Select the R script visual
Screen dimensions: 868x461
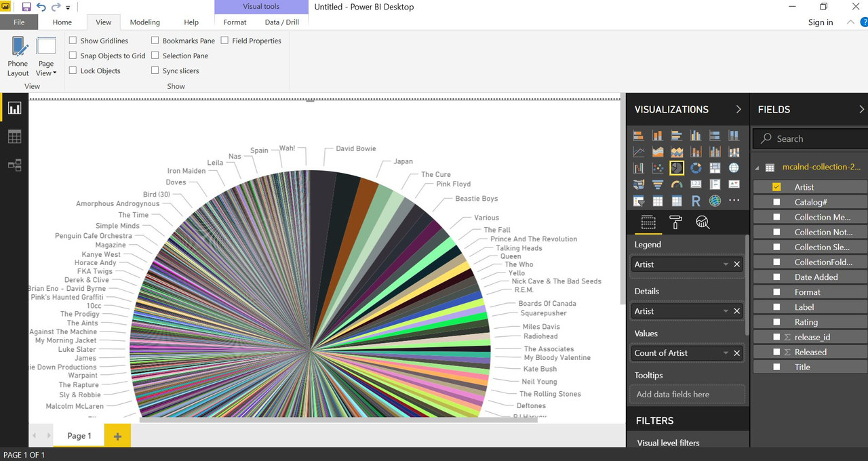[x=696, y=201]
